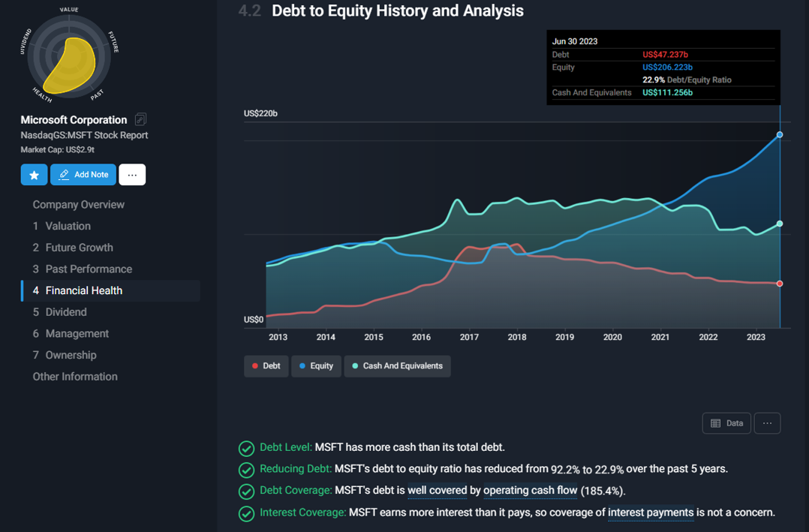The width and height of the screenshot is (809, 532).
Task: Click the Debt Coverage check icon
Action: click(x=247, y=491)
